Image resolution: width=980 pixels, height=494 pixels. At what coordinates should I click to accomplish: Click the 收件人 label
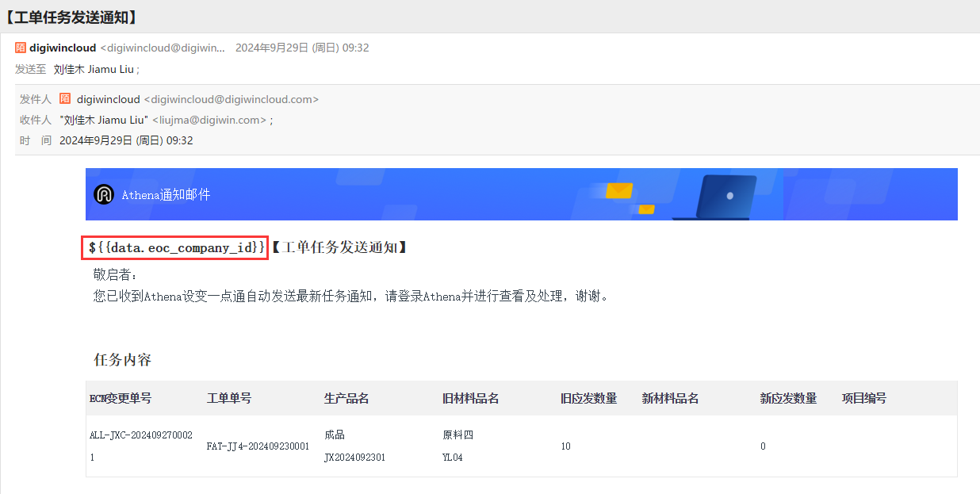coord(36,120)
